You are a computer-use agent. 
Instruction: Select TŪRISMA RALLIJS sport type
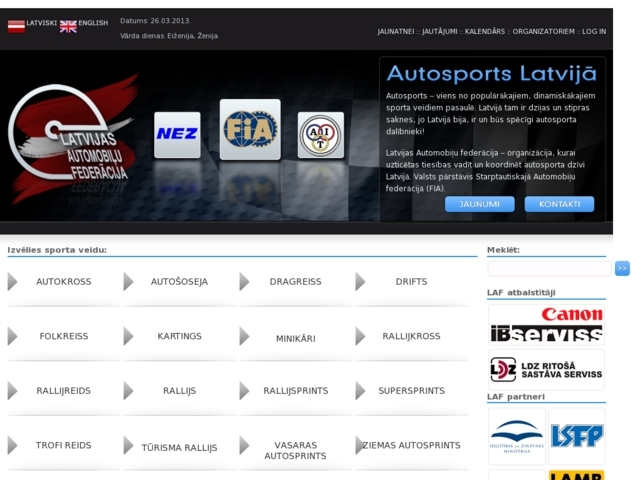pyautogui.click(x=179, y=448)
